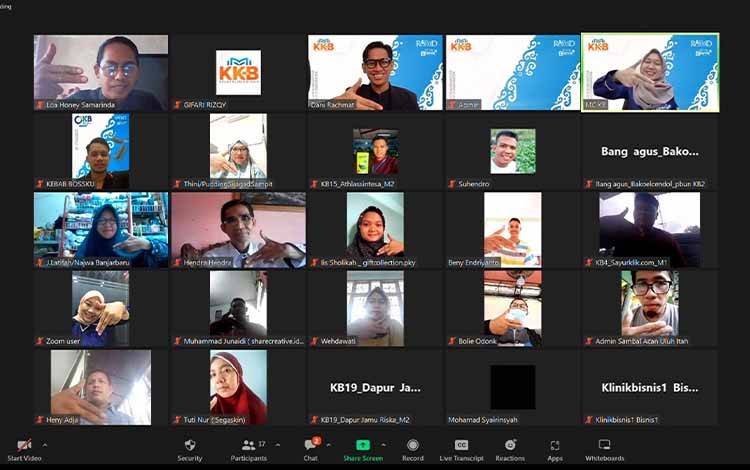Click the muted mic icon beside Tuti Nur
750x470 pixels.
pos(177,420)
